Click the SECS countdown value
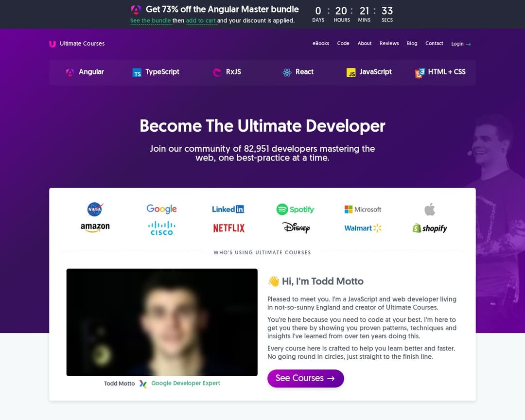The image size is (525, 420). [387, 11]
